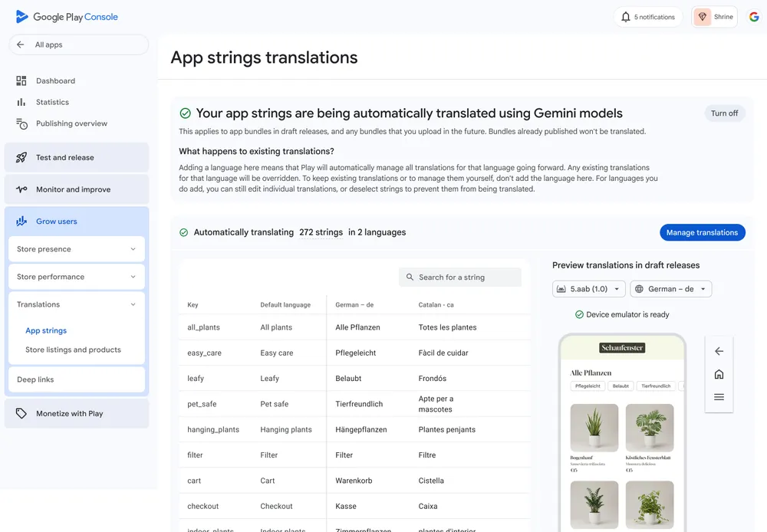Toggle the Tierfreundlich chip in the emulator

click(x=656, y=386)
